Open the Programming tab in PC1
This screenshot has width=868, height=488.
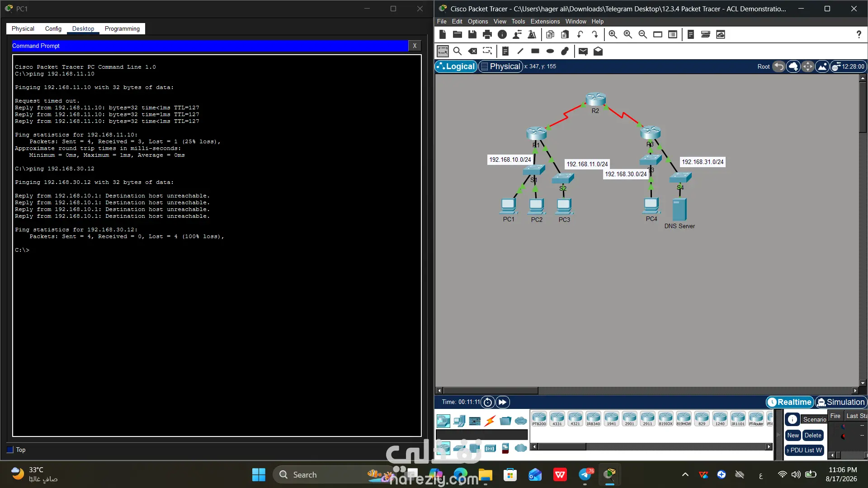[x=122, y=28]
